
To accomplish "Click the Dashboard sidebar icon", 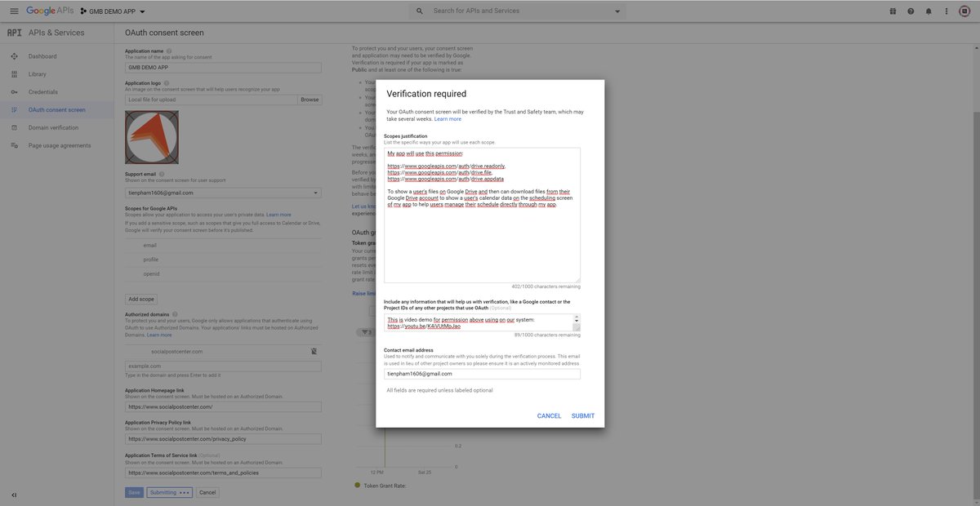I will (x=14, y=56).
